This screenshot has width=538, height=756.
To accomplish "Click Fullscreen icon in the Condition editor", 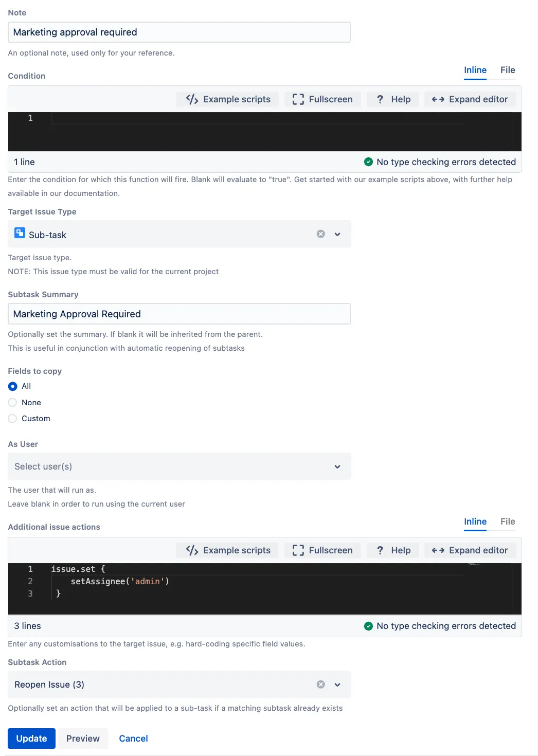I will pos(298,99).
